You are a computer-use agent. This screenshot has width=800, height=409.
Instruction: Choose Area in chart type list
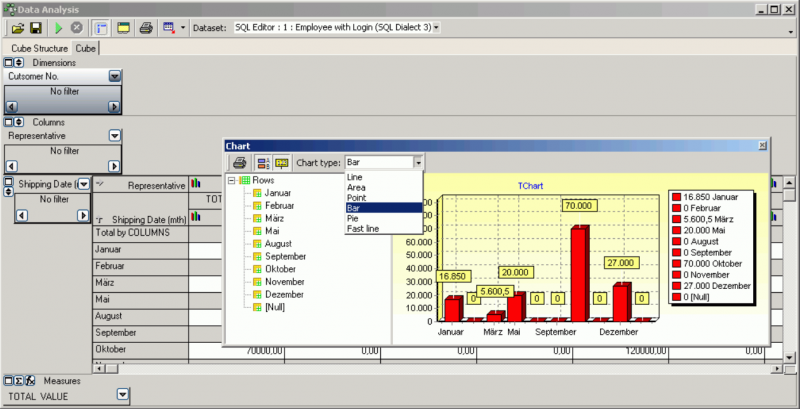point(384,188)
